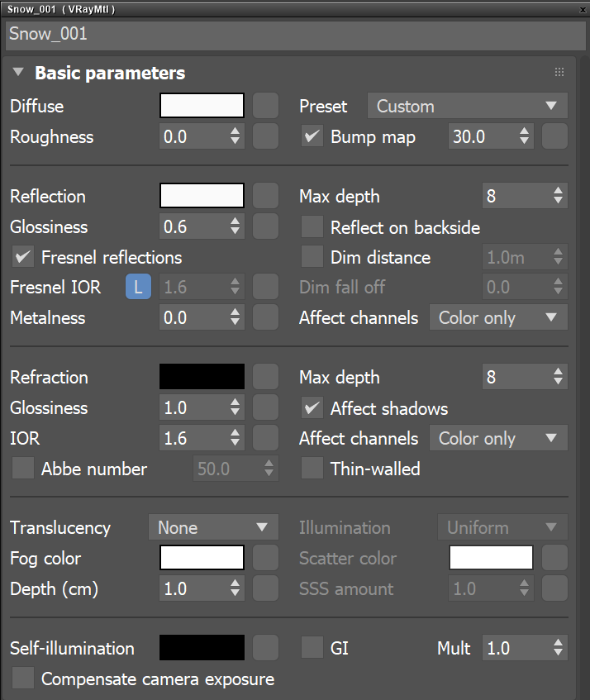
Task: Click the Reflection Glossiness value field
Action: pos(193,226)
